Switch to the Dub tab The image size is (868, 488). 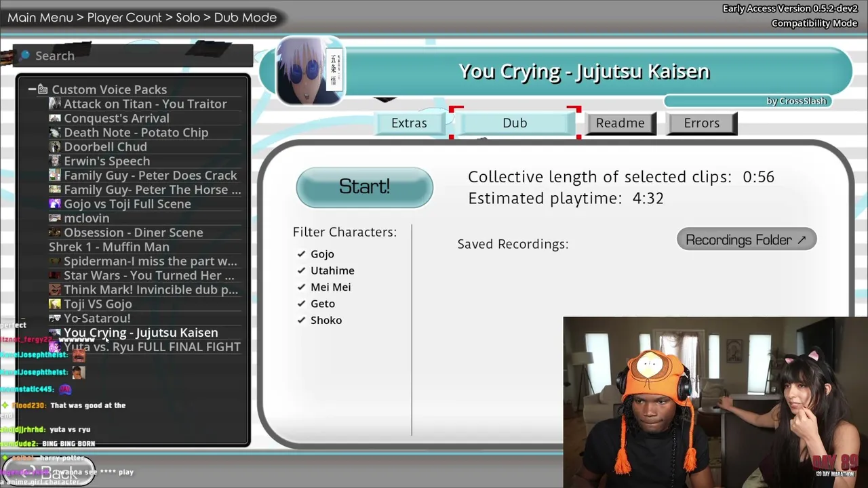(515, 123)
